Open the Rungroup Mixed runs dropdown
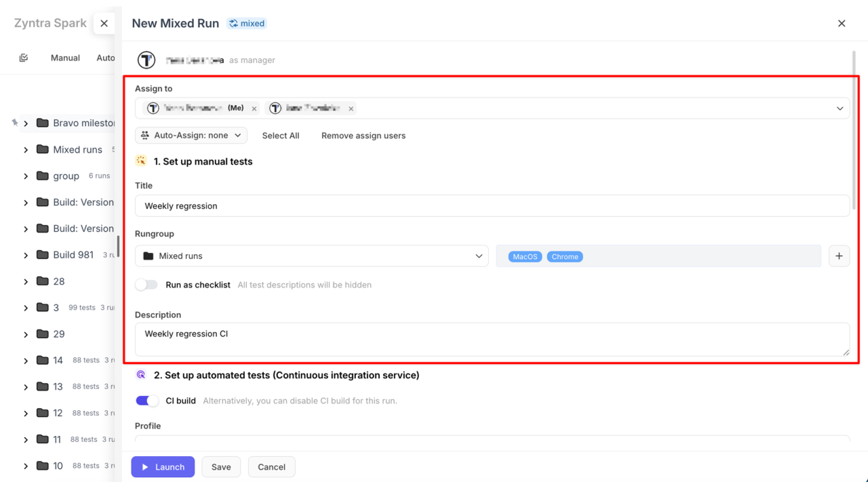Viewport: 868px width, 488px height. click(x=311, y=256)
